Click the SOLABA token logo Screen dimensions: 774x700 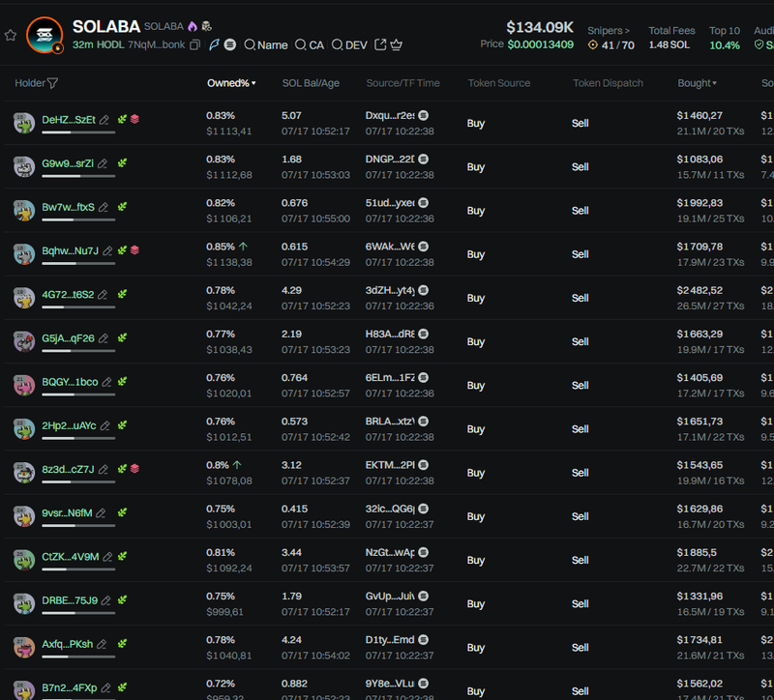(45, 35)
